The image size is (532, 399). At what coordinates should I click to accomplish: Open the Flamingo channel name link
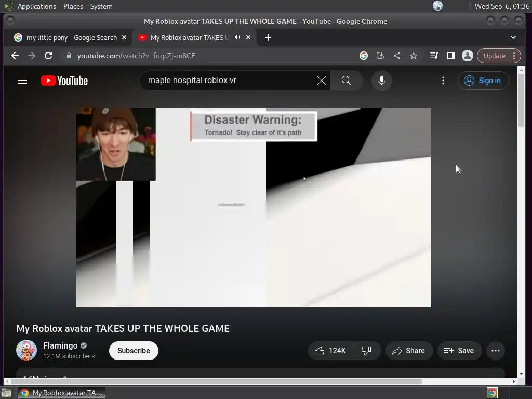click(x=60, y=345)
